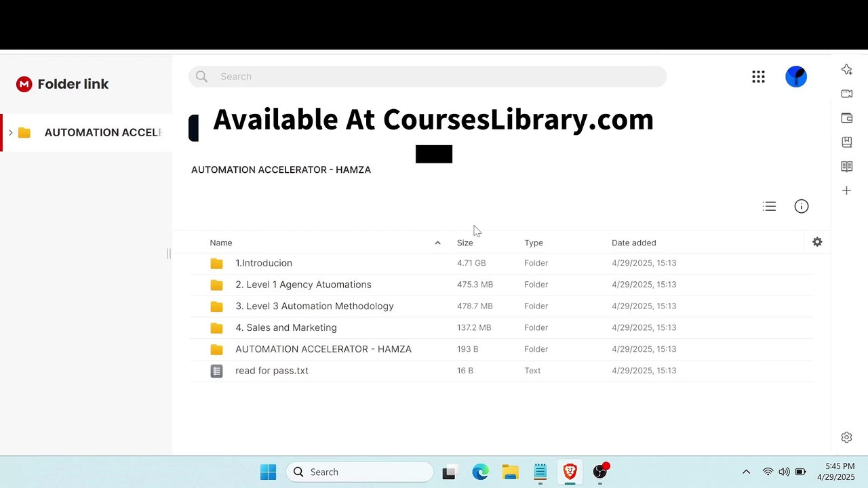Sort files by the Date added column

[634, 243]
